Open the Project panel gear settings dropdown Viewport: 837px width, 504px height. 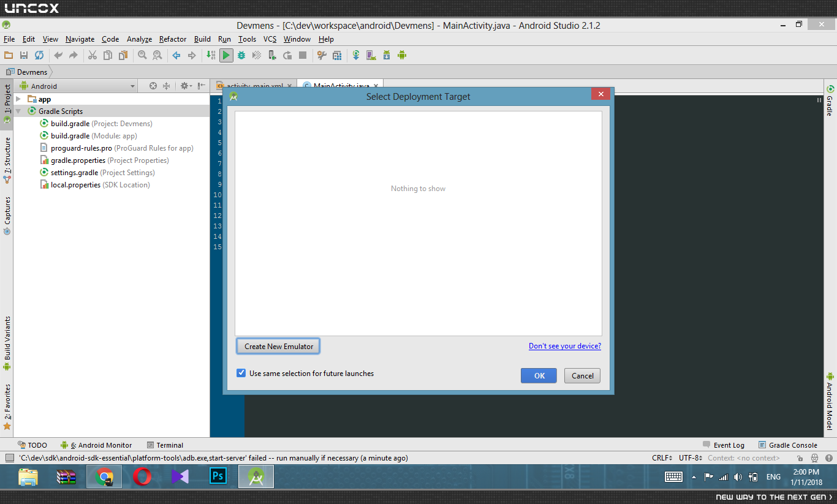pyautogui.click(x=186, y=86)
